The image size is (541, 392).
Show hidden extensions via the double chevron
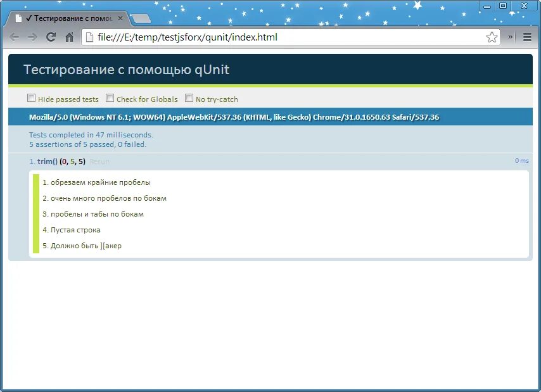pos(511,37)
